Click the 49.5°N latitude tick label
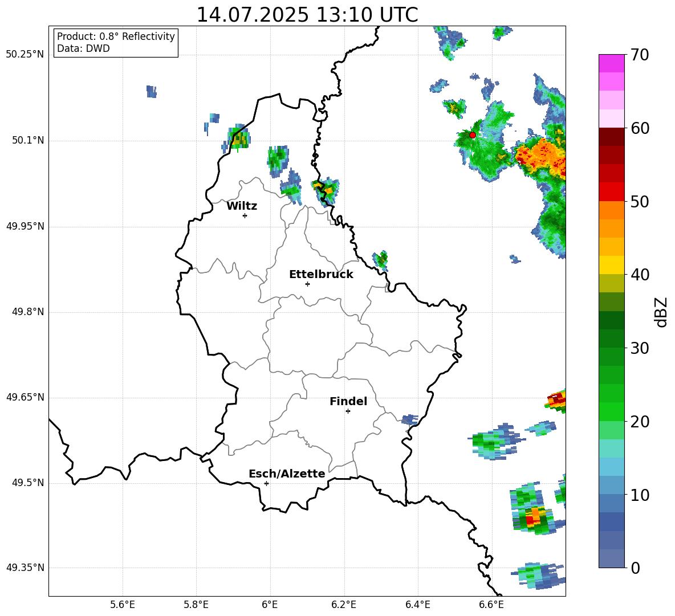 [x=29, y=483]
